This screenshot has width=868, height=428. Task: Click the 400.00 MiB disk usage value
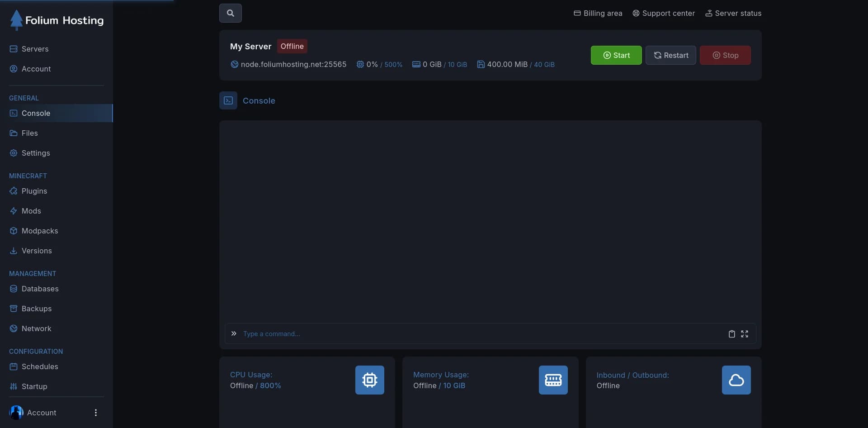[507, 64]
